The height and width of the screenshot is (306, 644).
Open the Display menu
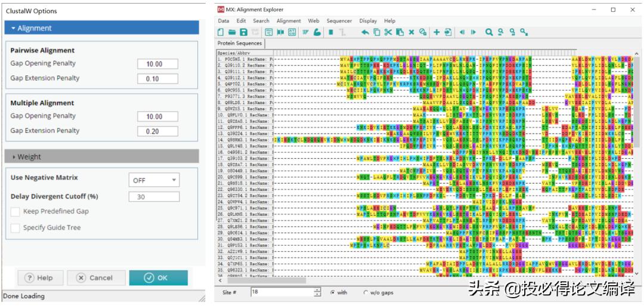[x=368, y=21]
